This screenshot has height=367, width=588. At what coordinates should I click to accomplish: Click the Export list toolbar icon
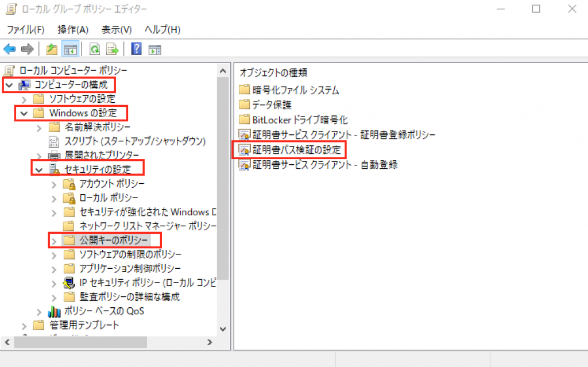point(112,49)
